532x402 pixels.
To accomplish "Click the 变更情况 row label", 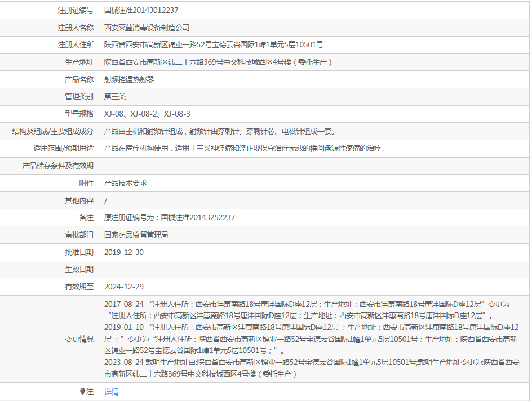I will click(79, 339).
